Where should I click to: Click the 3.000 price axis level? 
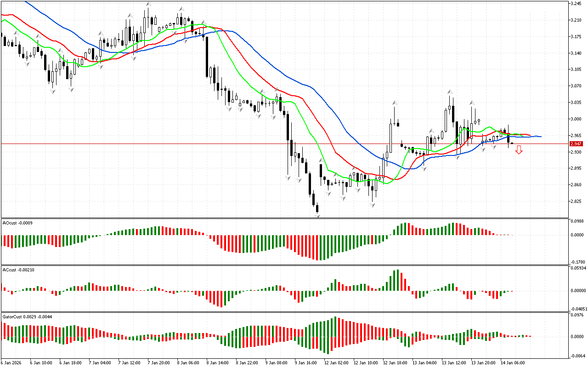point(576,119)
